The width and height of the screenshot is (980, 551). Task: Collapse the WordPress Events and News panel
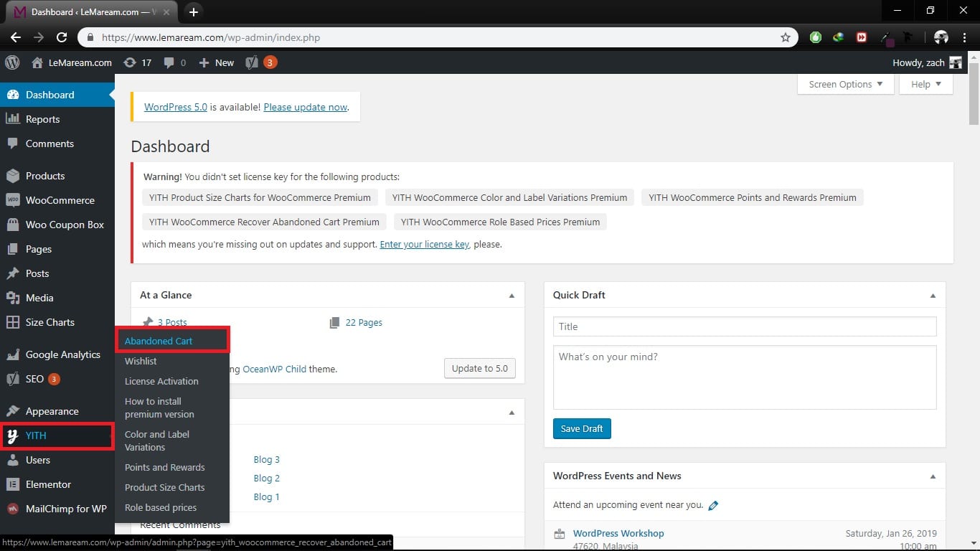(x=933, y=476)
